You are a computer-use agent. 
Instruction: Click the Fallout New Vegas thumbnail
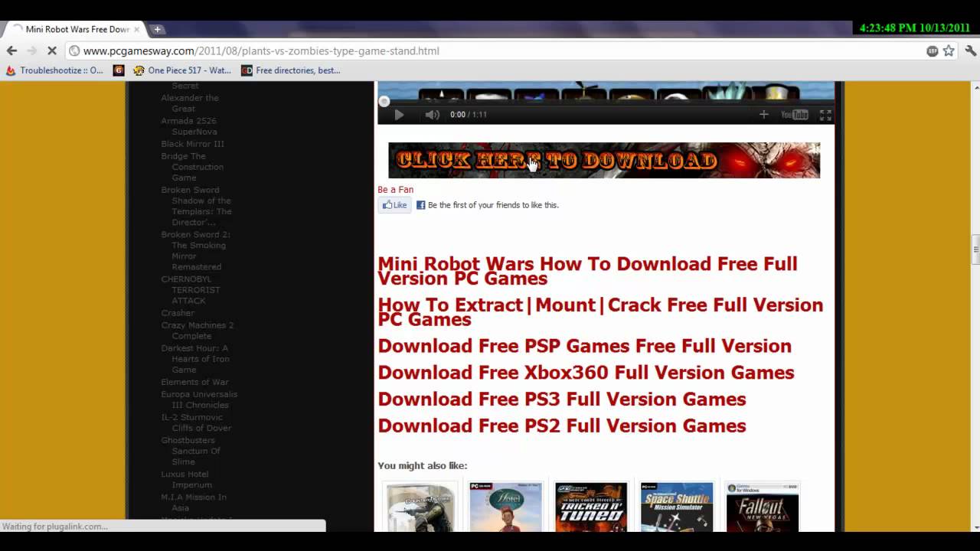[x=763, y=507]
